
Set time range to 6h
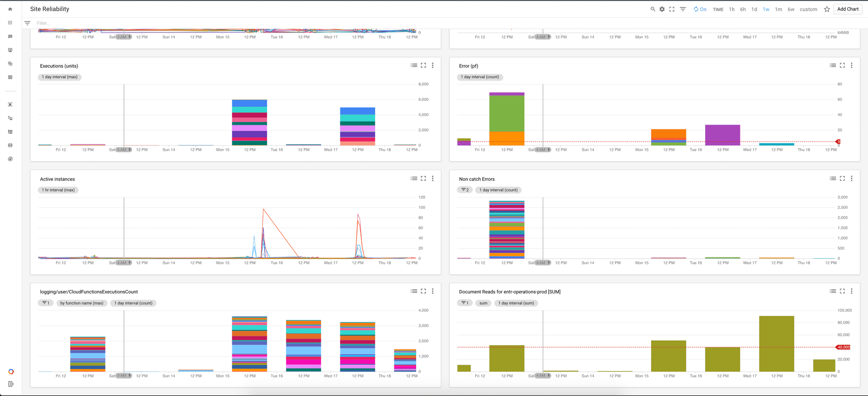(743, 9)
